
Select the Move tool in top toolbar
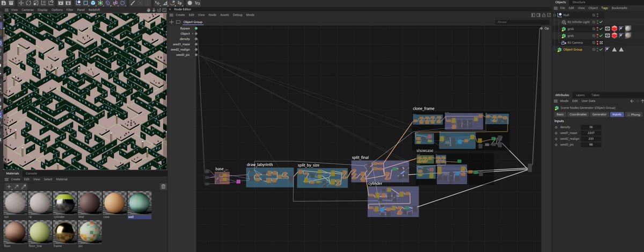(x=21, y=3)
